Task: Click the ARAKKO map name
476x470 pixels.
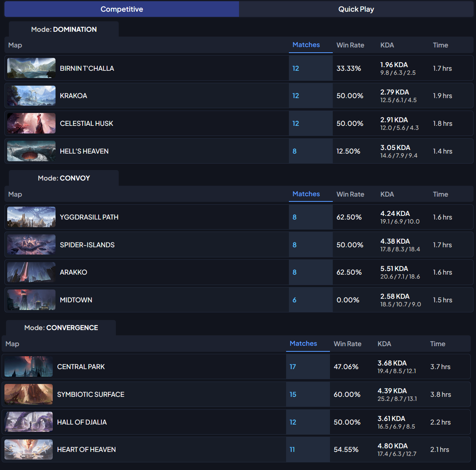Action: pyautogui.click(x=74, y=272)
